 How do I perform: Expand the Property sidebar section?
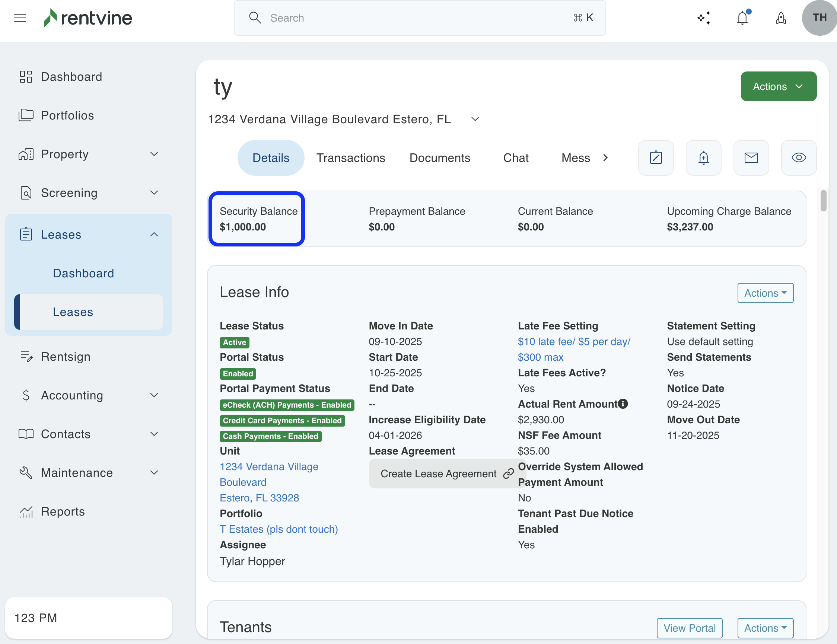pyautogui.click(x=154, y=154)
